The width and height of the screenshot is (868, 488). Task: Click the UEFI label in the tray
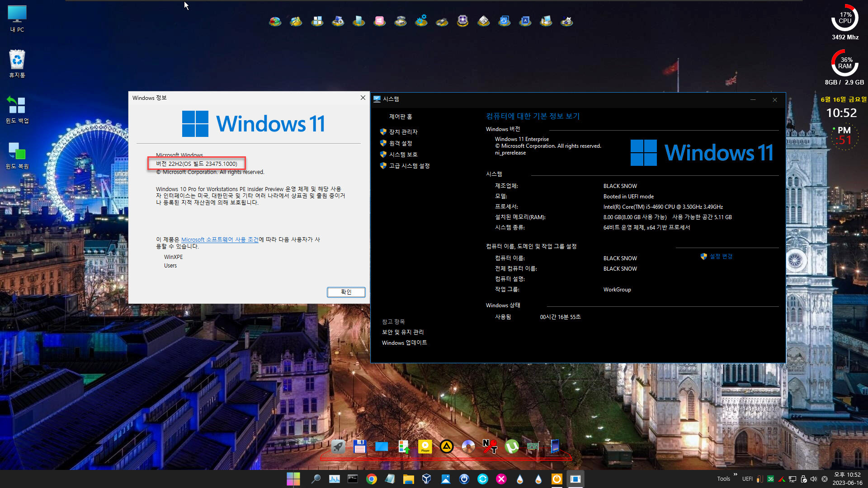tap(747, 479)
